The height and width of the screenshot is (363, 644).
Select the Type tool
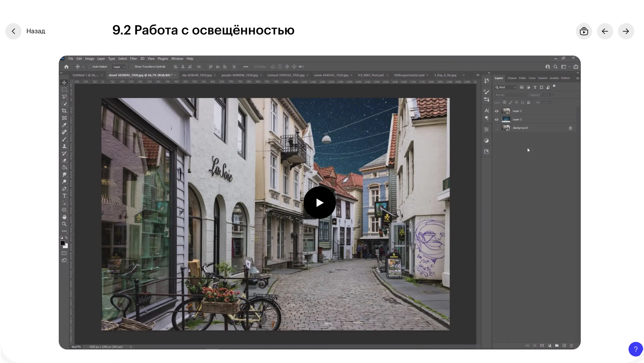click(x=64, y=196)
